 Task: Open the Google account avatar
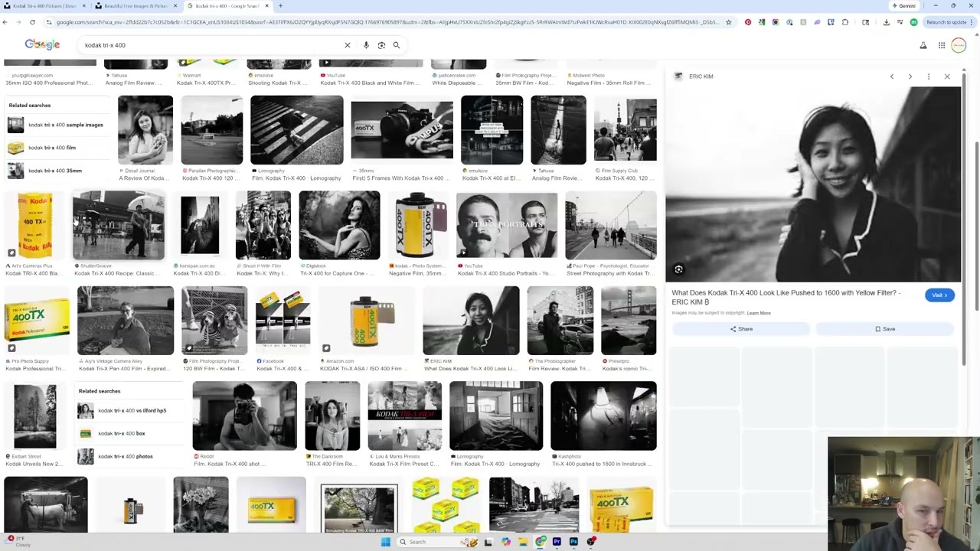959,45
